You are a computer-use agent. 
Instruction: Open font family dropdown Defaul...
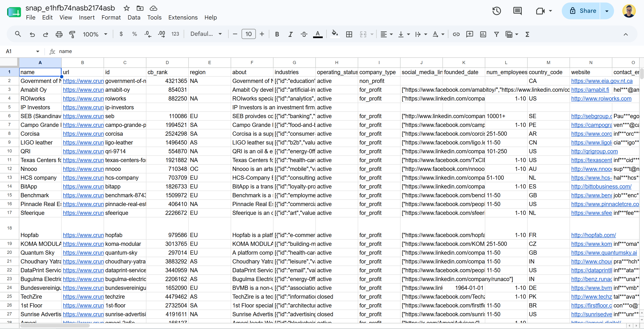[x=206, y=34]
